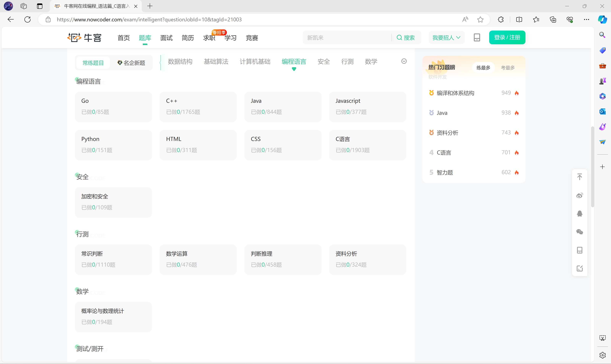Click the feedback edit icon
Viewport: 611px width, 364px height.
click(x=579, y=268)
